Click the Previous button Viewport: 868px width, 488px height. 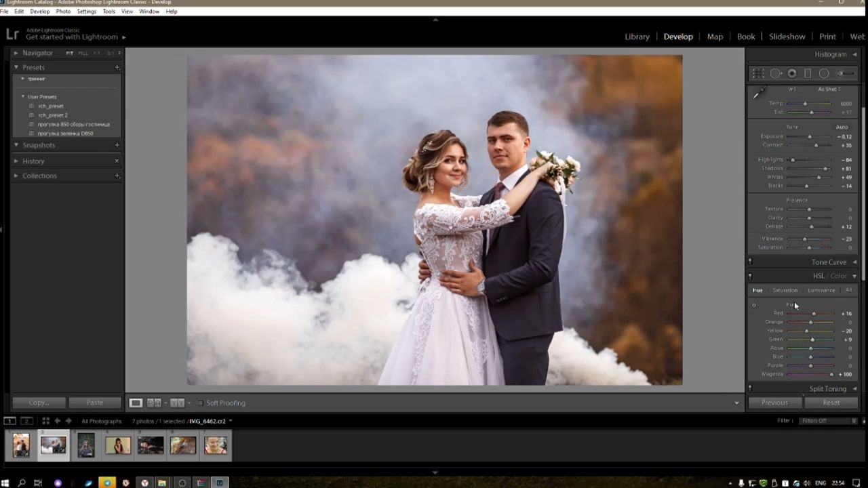tap(774, 403)
